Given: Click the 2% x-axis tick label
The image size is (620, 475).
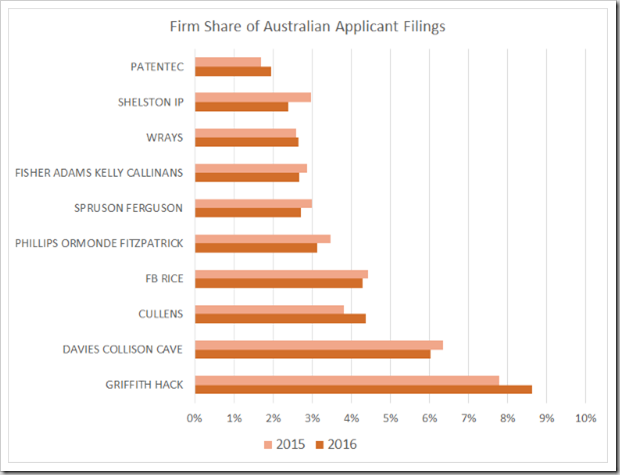Looking at the screenshot, I should pos(273,418).
